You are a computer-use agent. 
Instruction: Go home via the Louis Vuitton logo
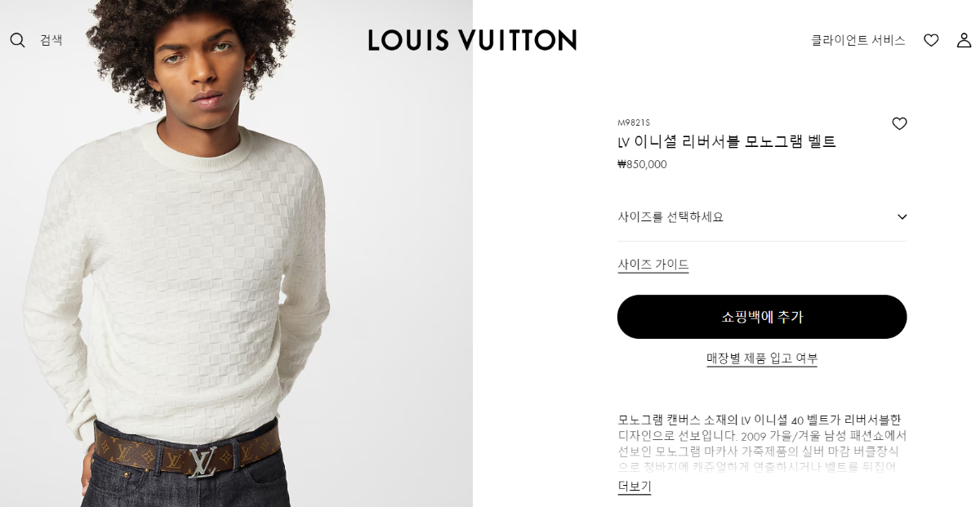pos(472,40)
